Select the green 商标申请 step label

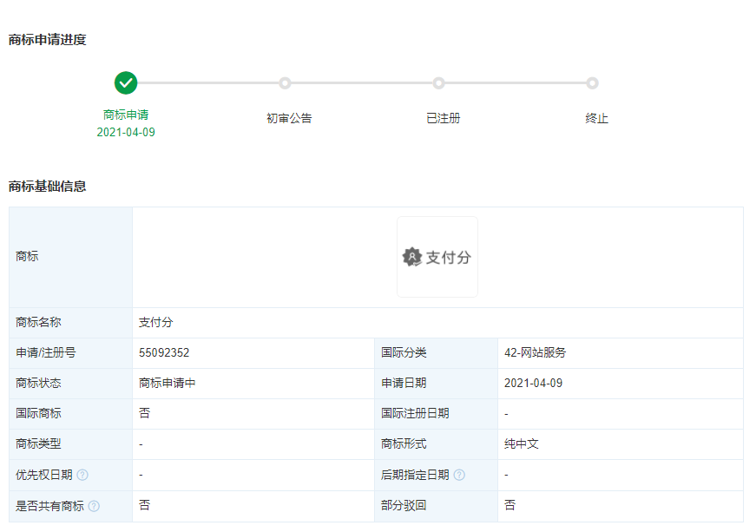[x=126, y=115]
